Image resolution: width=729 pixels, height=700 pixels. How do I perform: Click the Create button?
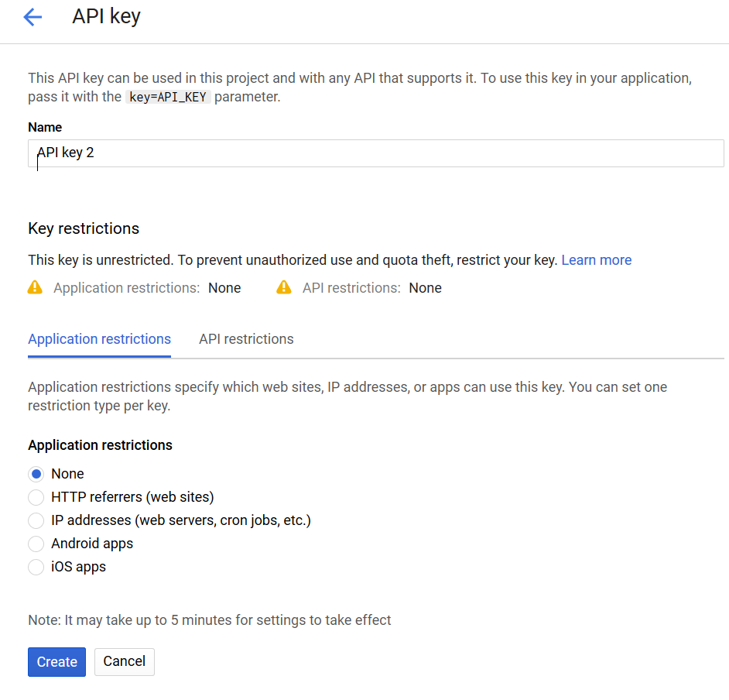click(x=56, y=662)
